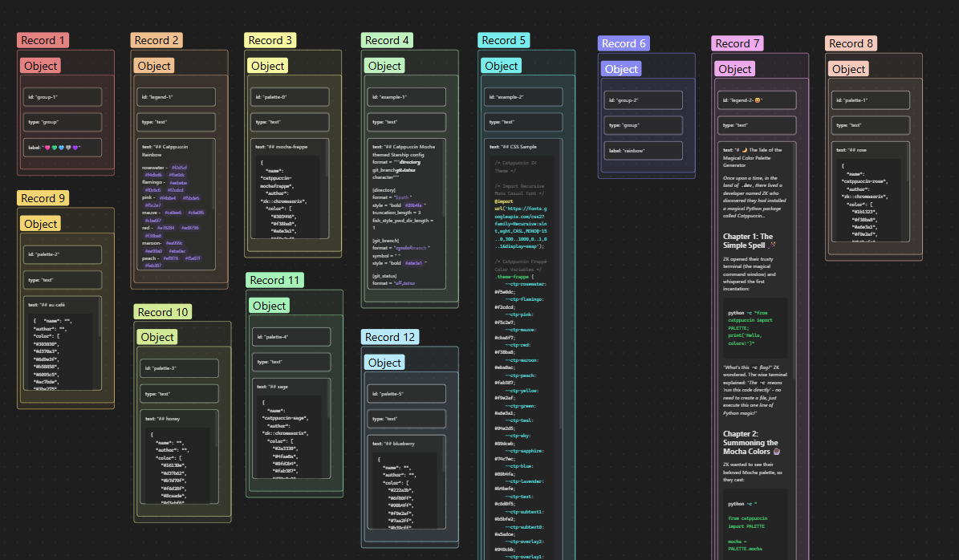This screenshot has height=560, width=959.
Task: Click the Object label inside Record 8
Action: coord(849,69)
